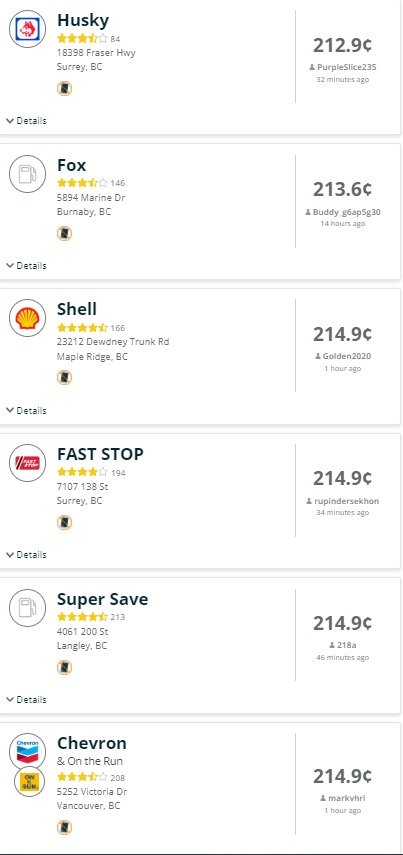
Task: Click the Super Save gas pump icon
Action: (x=27, y=607)
